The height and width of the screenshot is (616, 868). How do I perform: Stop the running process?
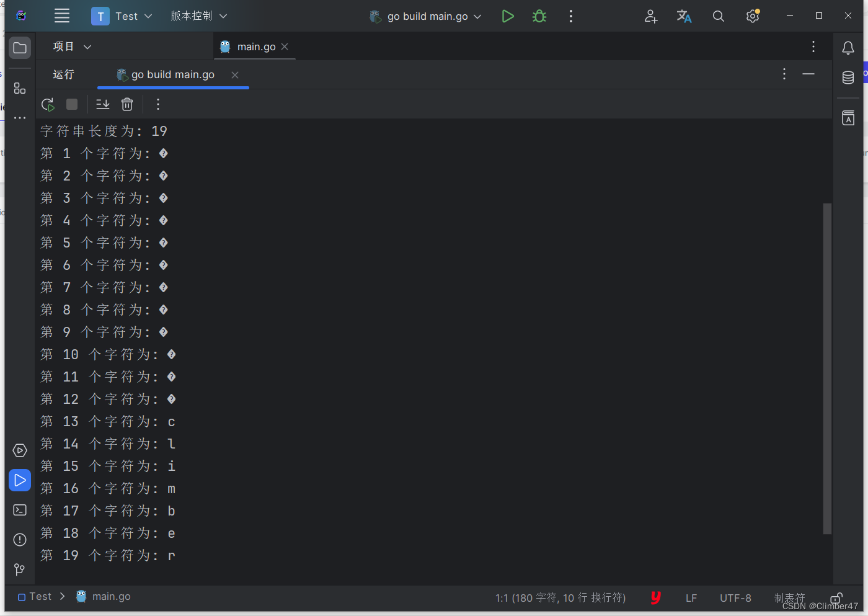[72, 104]
